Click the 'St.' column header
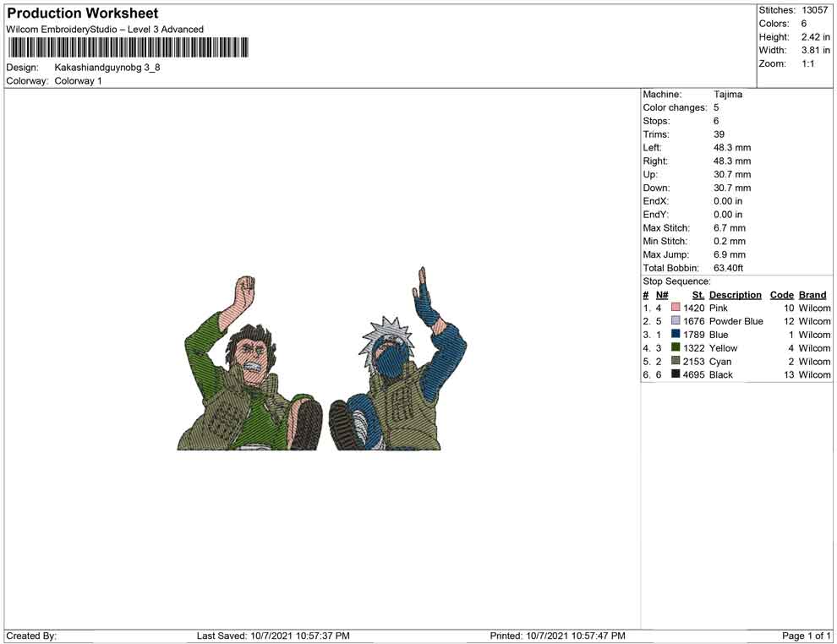837x644 pixels. pos(698,295)
